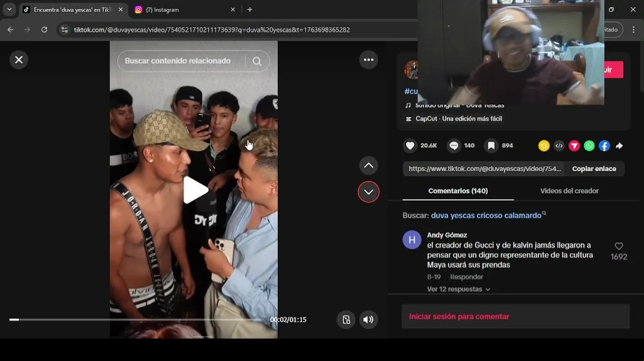Go to next video with down chevron
644x361 pixels.
coord(369,192)
